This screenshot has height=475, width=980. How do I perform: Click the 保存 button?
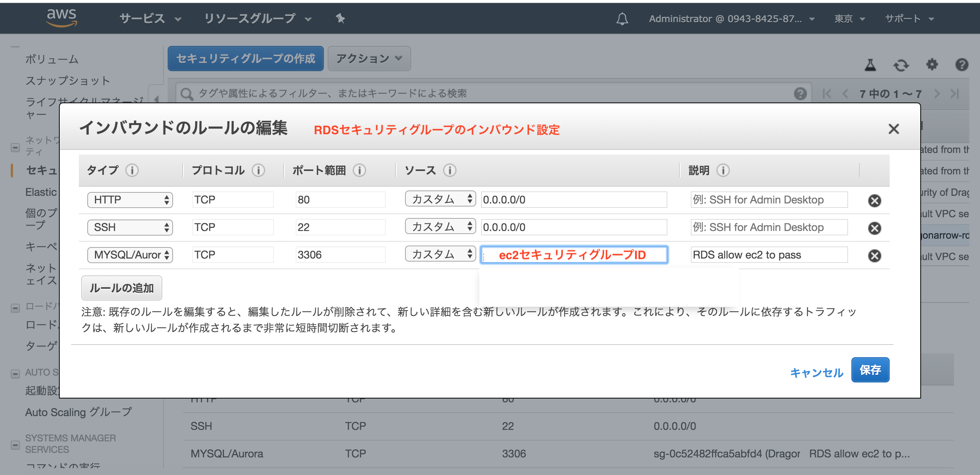[870, 370]
